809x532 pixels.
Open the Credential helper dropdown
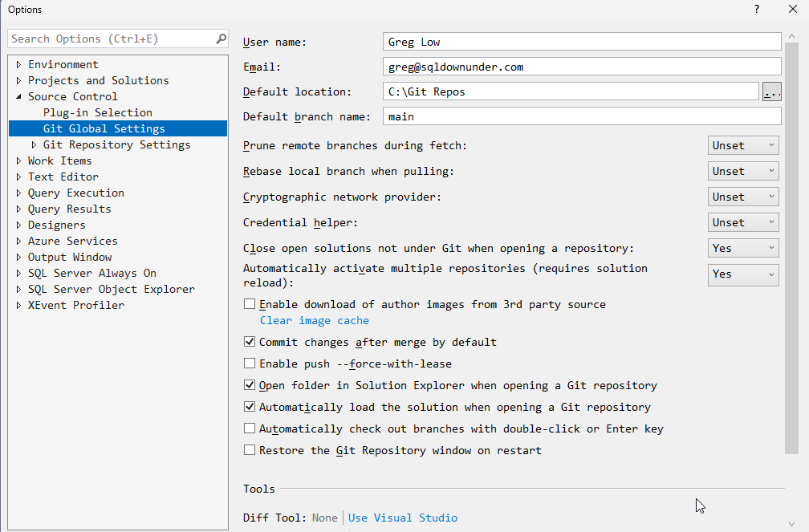pos(743,222)
